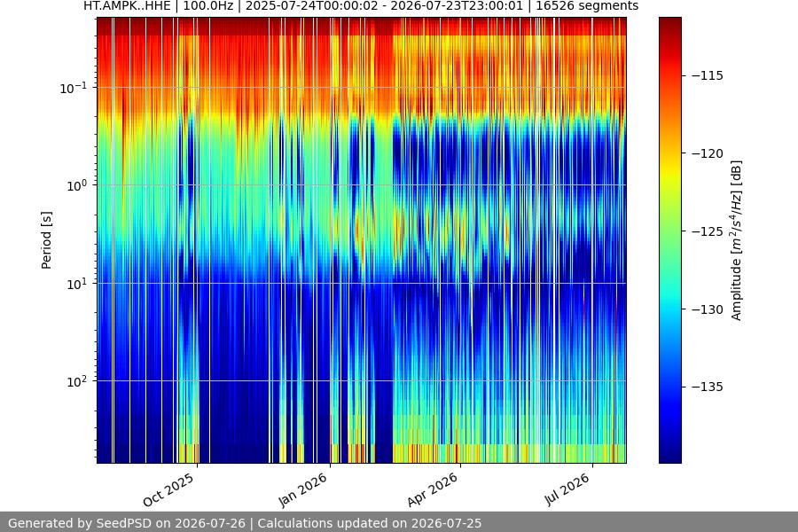The image size is (798, 532).
Task: Click the -115 colorbar tick label
Action: click(x=708, y=75)
